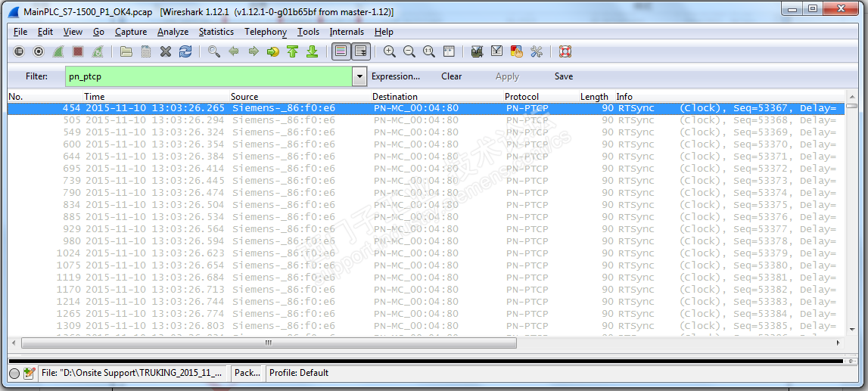Sort by the Protocol column header
Screen dimensions: 868x391
541,97
